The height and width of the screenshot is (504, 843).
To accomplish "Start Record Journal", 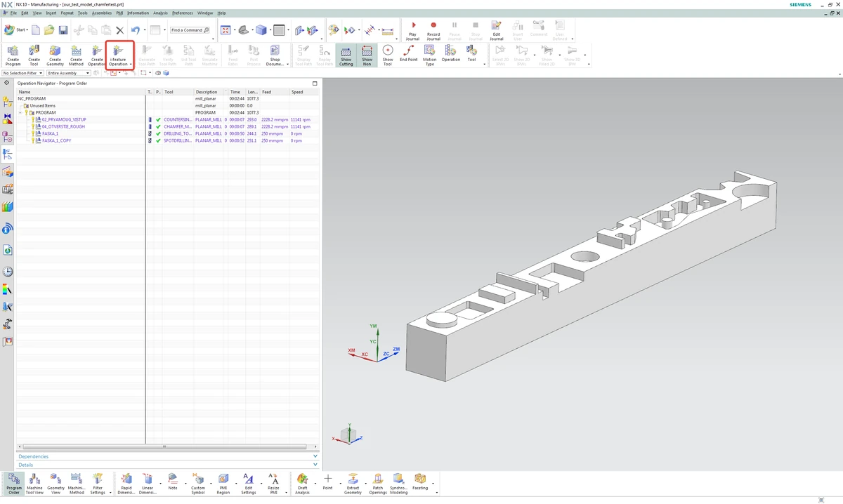I will click(x=433, y=30).
